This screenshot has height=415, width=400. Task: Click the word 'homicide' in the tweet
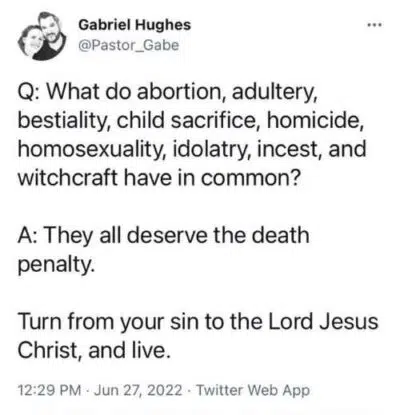click(313, 120)
